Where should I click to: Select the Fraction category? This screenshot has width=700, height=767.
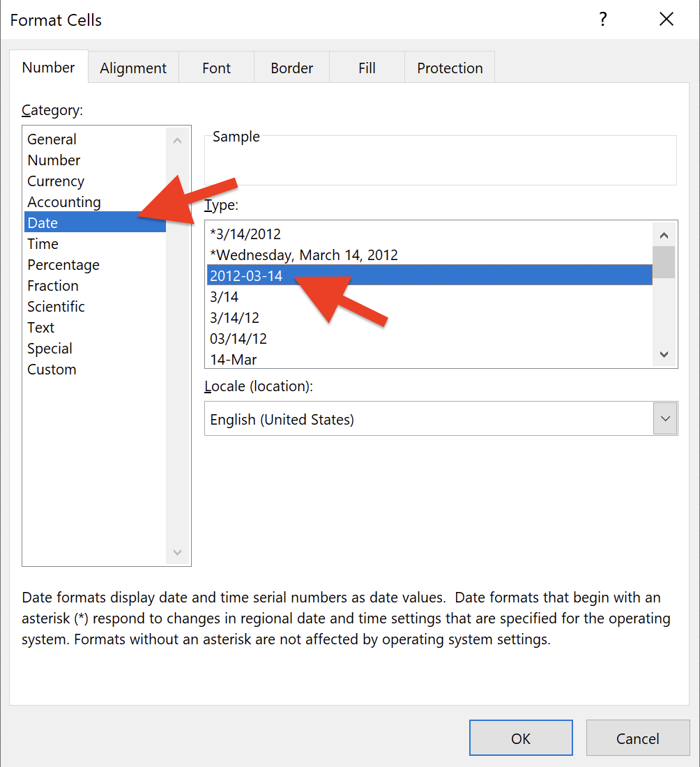pos(53,285)
